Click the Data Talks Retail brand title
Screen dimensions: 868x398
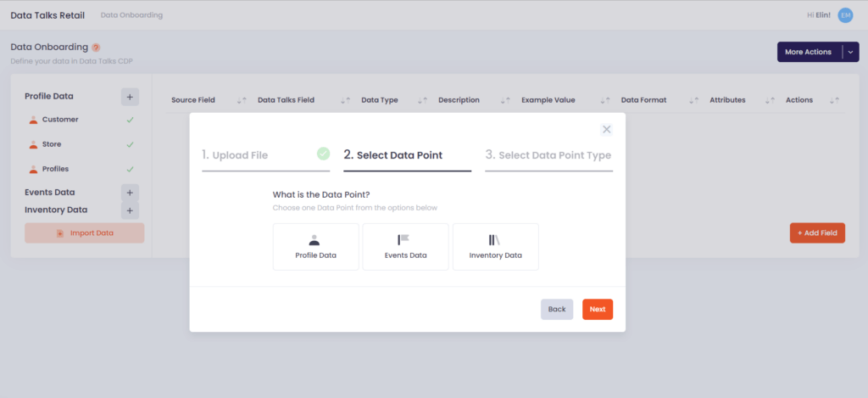tap(47, 15)
